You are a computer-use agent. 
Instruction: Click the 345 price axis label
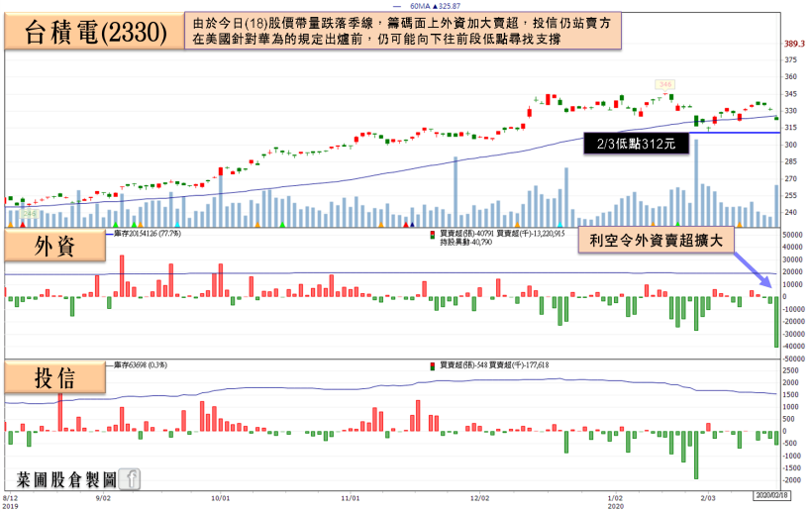(791, 94)
